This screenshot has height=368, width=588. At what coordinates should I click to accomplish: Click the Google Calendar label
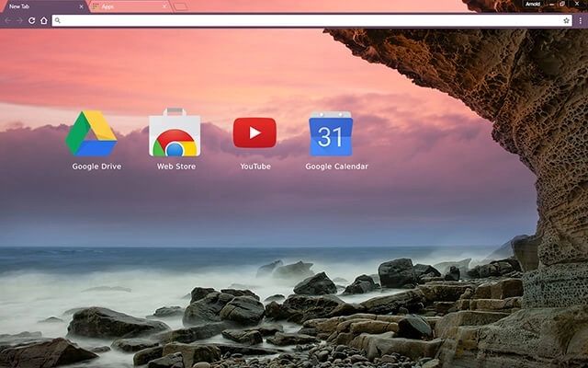[336, 167]
